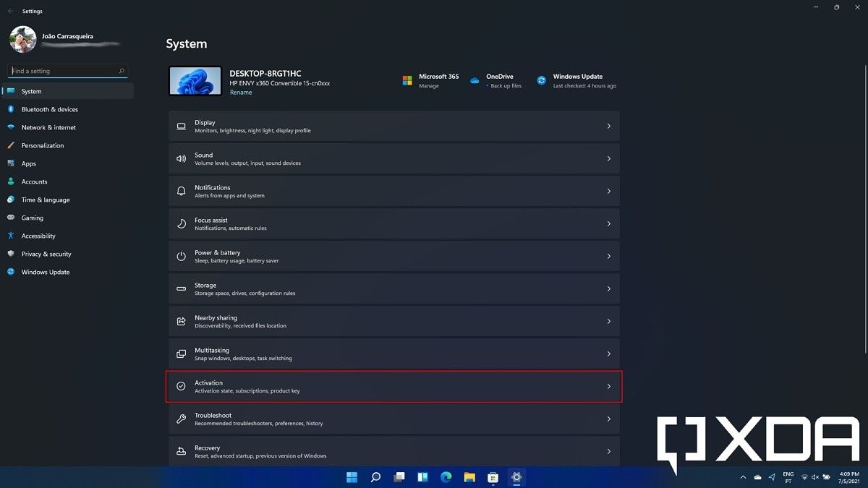Expand the Storage row chevron
868x488 pixels.
(608, 289)
